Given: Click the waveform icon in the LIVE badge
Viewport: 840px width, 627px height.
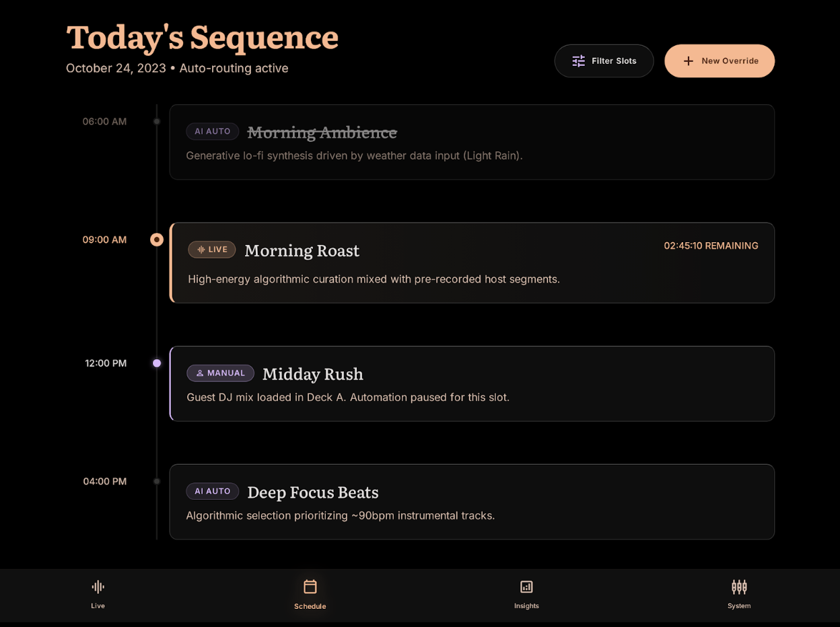Looking at the screenshot, I should point(201,250).
